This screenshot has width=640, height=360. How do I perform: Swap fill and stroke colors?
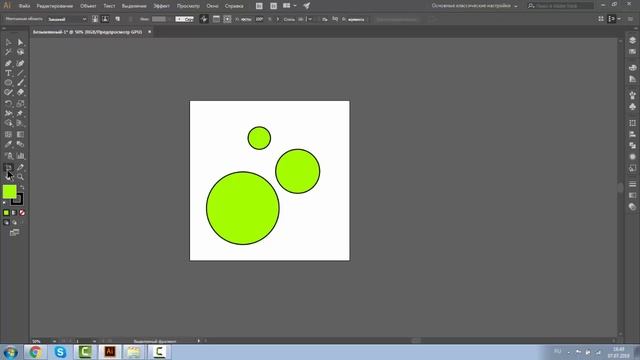pos(22,187)
